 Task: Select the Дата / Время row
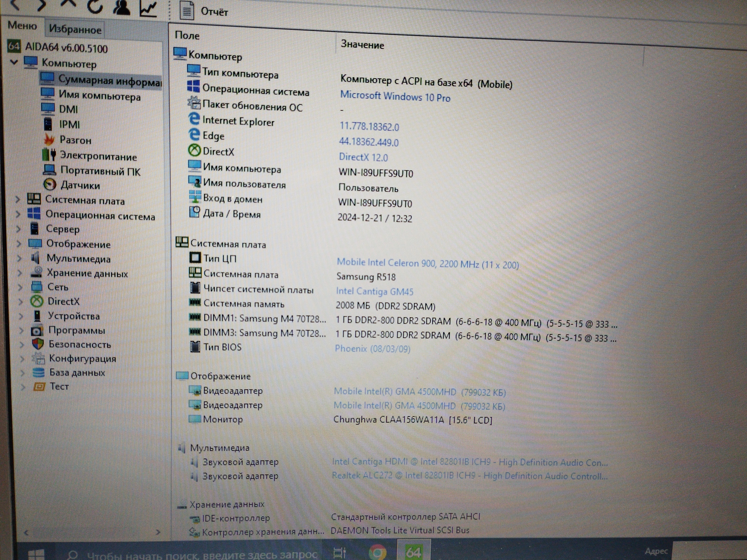pos(300,215)
